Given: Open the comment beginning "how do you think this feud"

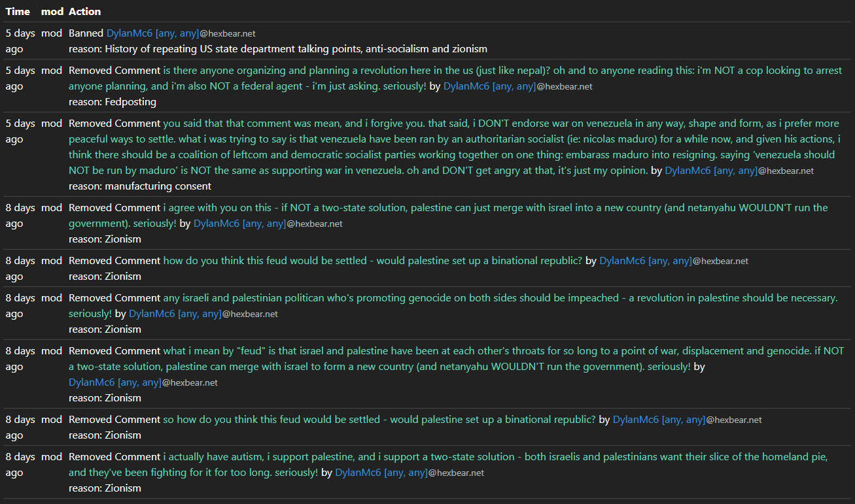Looking at the screenshot, I should [x=372, y=261].
